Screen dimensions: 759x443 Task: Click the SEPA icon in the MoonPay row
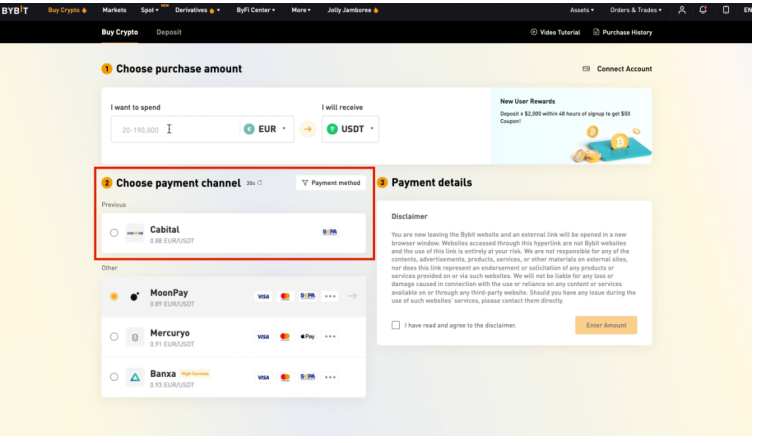307,296
